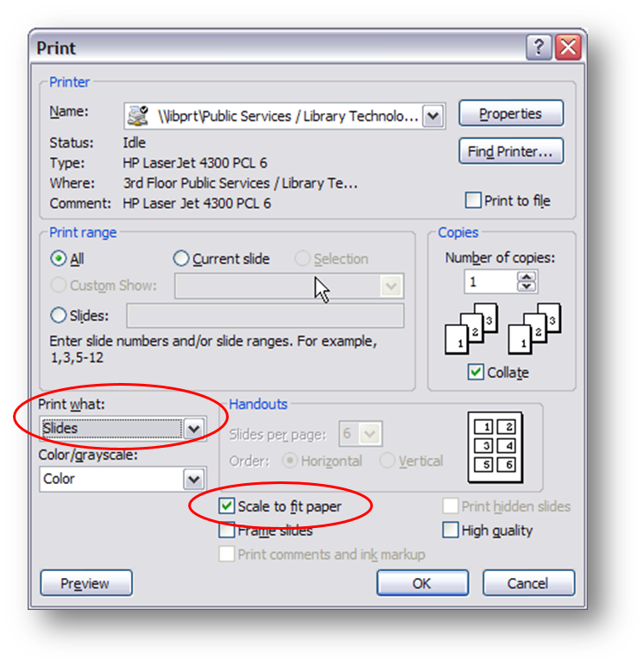Image resolution: width=644 pixels, height=666 pixels.
Task: Decrease number of copies with down arrow
Action: [527, 286]
